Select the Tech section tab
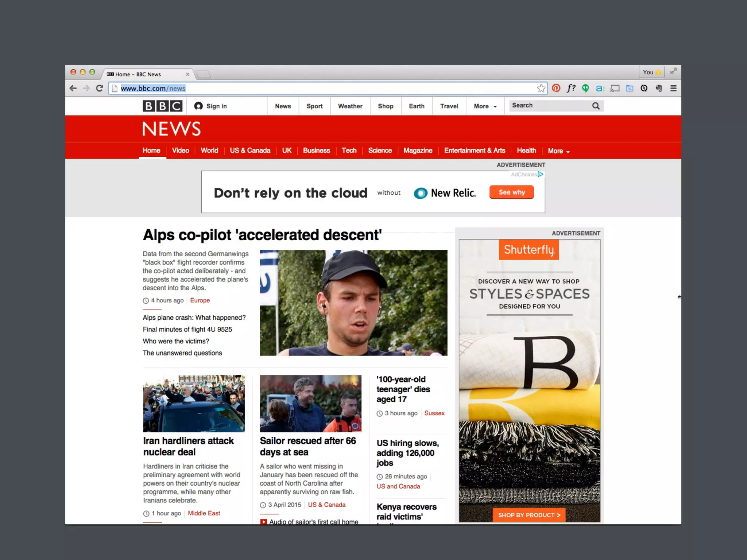 click(349, 151)
